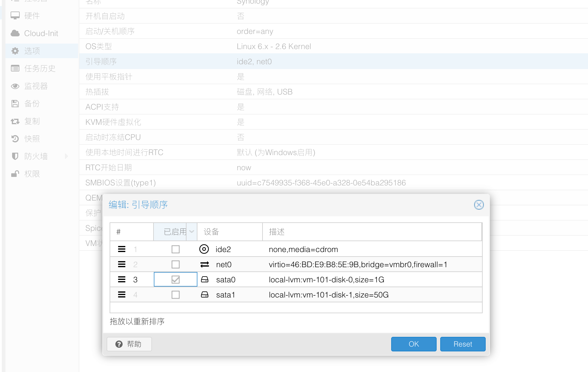Select the 开机自启动 options row
Image resolution: width=588 pixels, height=372 pixels.
(x=333, y=16)
